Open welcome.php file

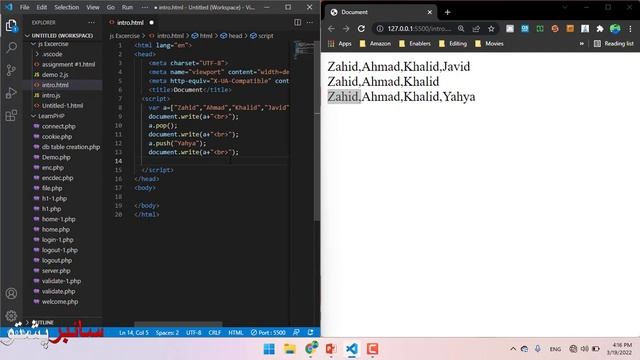pos(60,302)
